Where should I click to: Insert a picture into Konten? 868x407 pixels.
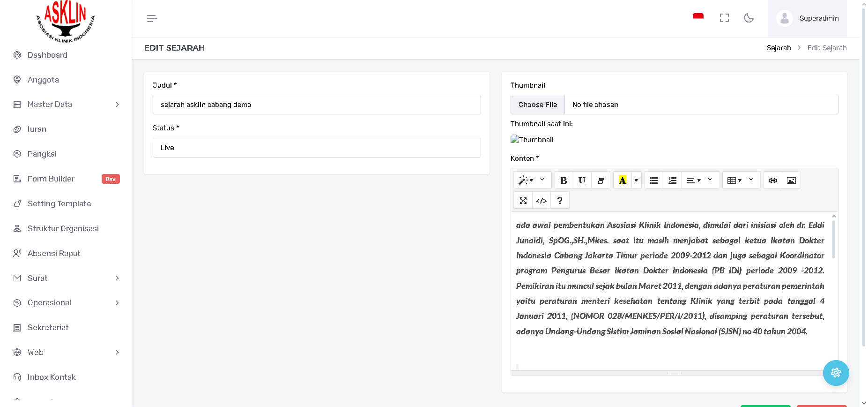tap(791, 181)
